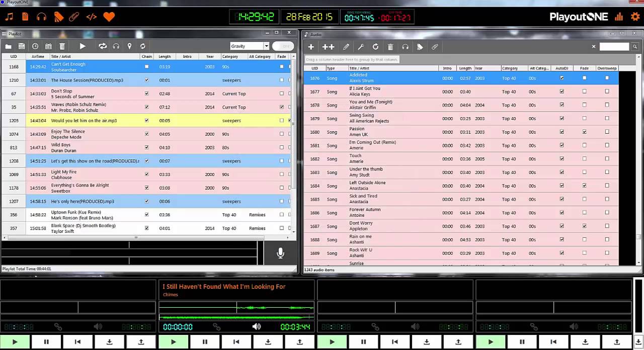
Task: Click the circular reload icon in Audio toolbar
Action: 375,47
